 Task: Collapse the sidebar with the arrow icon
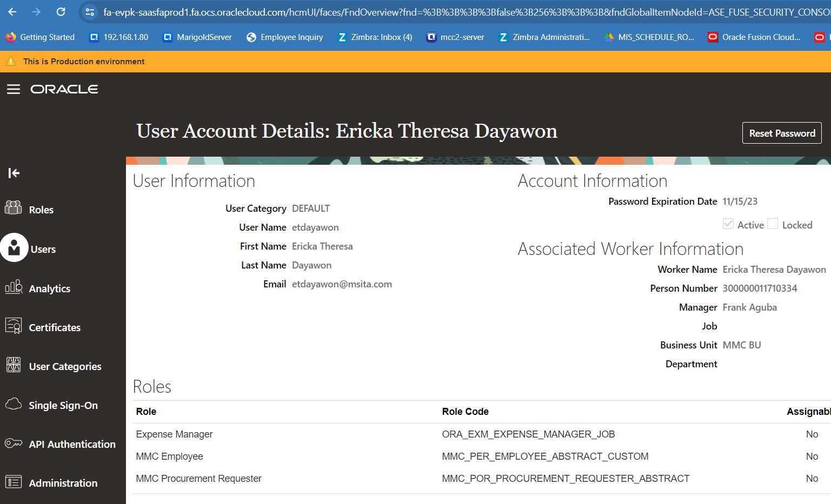coord(14,173)
